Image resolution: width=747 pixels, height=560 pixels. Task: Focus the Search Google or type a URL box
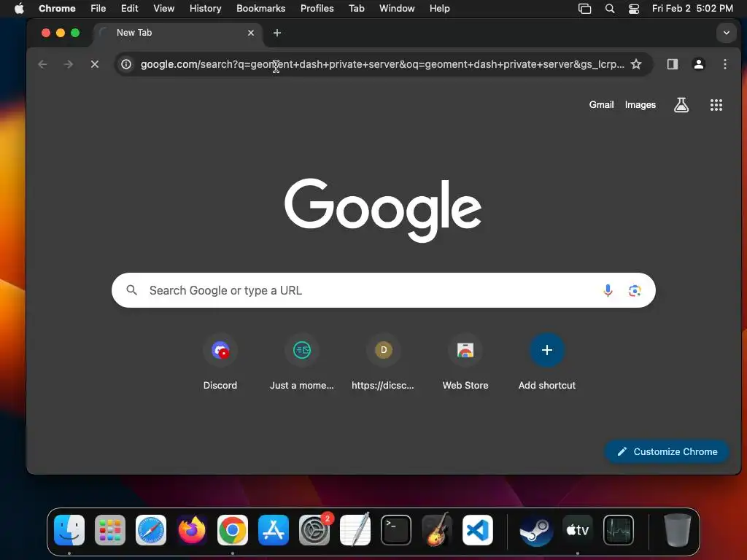click(384, 290)
